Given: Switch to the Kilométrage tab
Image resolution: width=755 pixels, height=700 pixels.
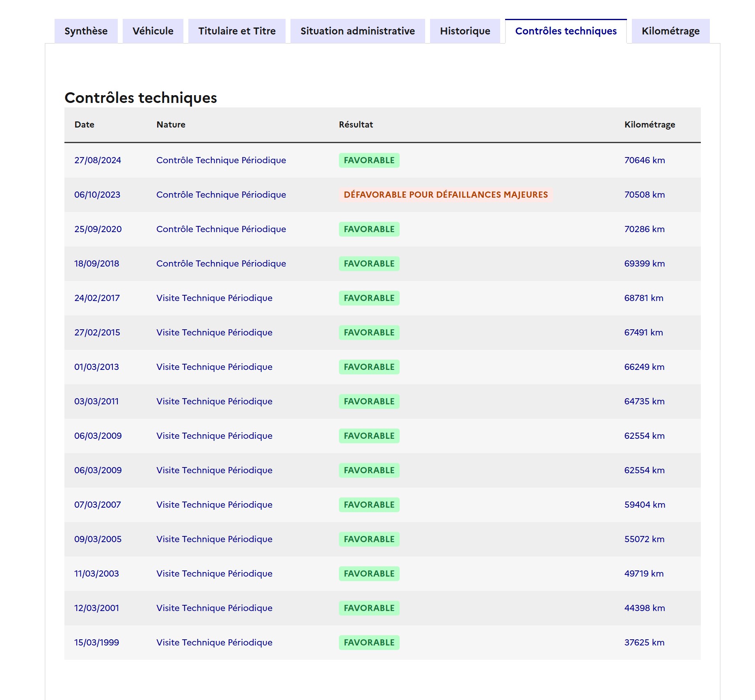Looking at the screenshot, I should point(670,31).
